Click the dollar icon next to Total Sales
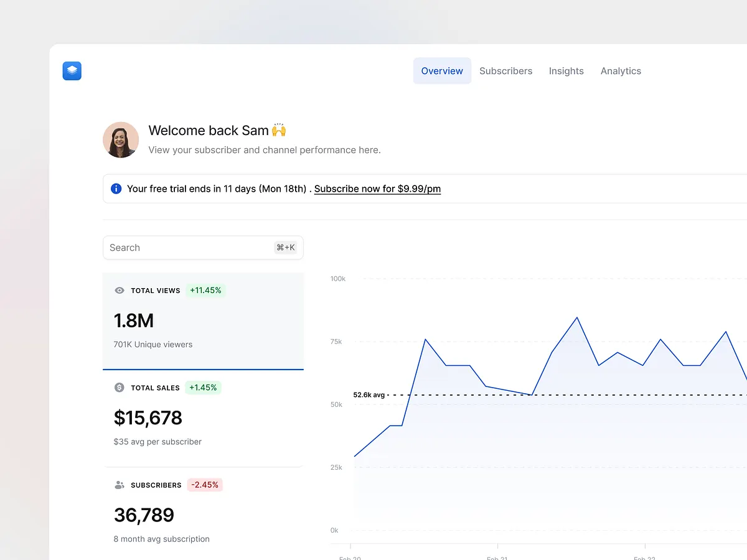 coord(119,388)
